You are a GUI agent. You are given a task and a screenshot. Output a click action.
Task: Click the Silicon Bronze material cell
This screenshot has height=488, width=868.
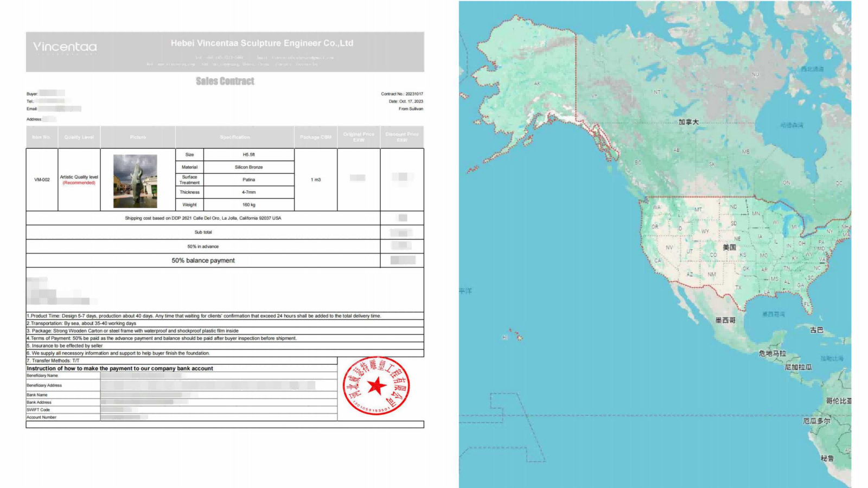coord(248,167)
